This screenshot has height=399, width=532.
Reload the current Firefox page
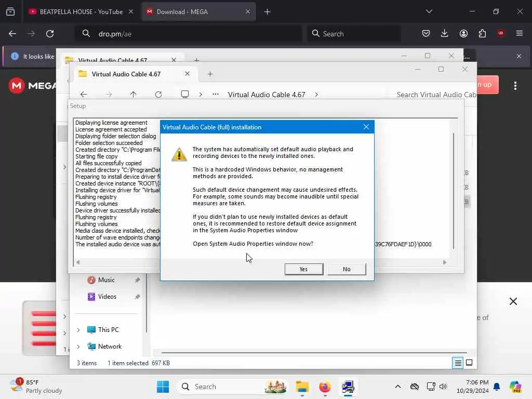point(50,34)
